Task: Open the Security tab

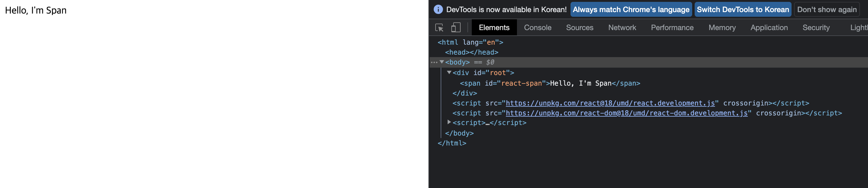Action: tap(816, 28)
